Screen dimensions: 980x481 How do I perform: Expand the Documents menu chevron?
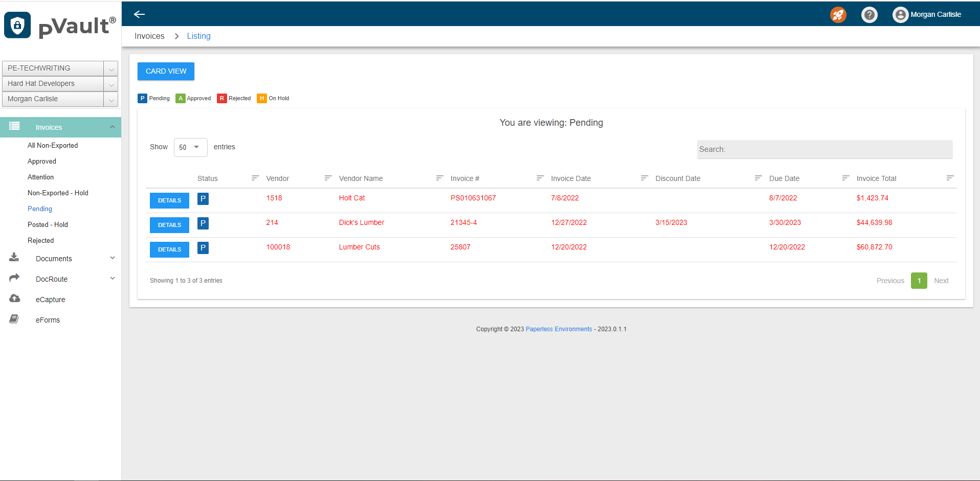click(113, 258)
